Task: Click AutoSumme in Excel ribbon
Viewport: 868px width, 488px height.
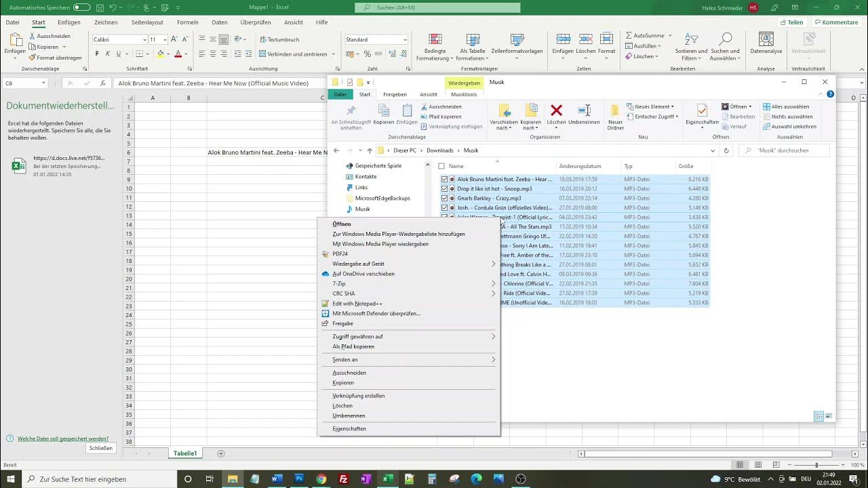Action: pos(648,35)
